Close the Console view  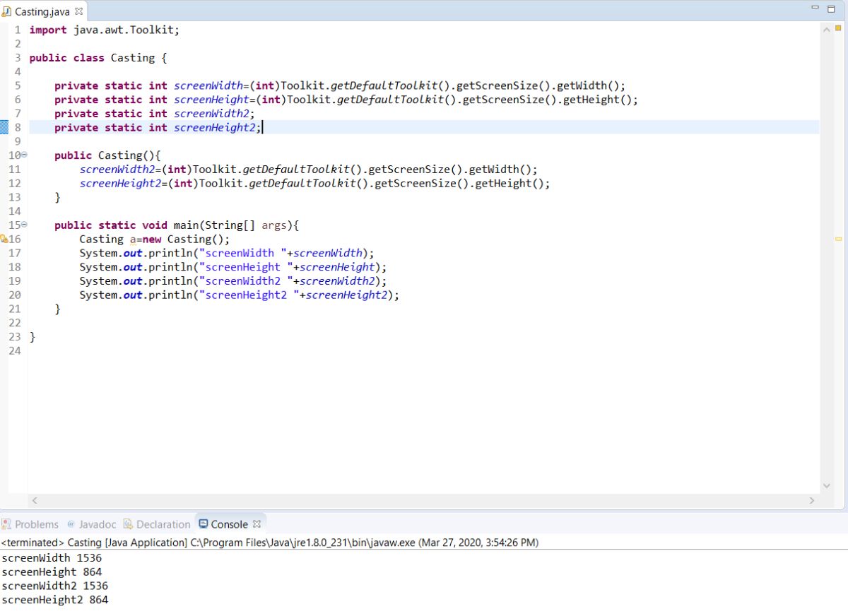[x=257, y=524]
